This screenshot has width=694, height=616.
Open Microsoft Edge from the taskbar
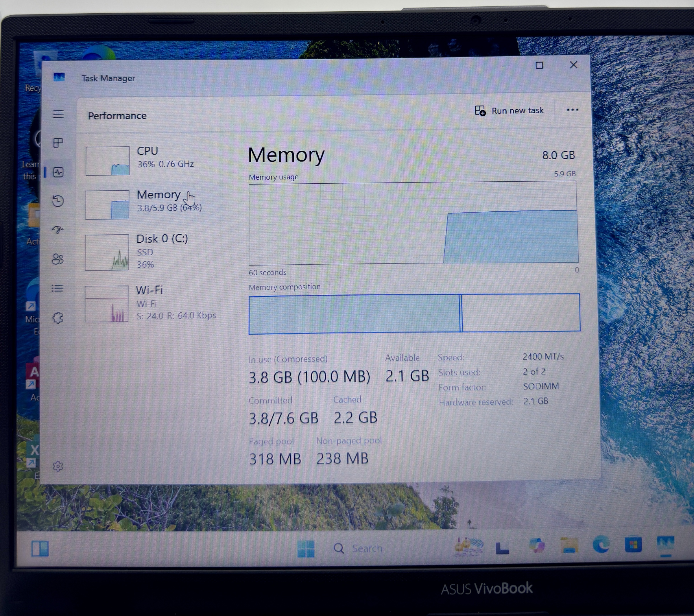[x=600, y=545]
